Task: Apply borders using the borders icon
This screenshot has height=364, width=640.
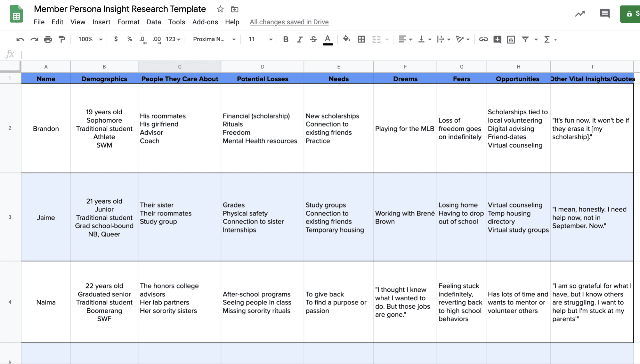Action: click(361, 39)
